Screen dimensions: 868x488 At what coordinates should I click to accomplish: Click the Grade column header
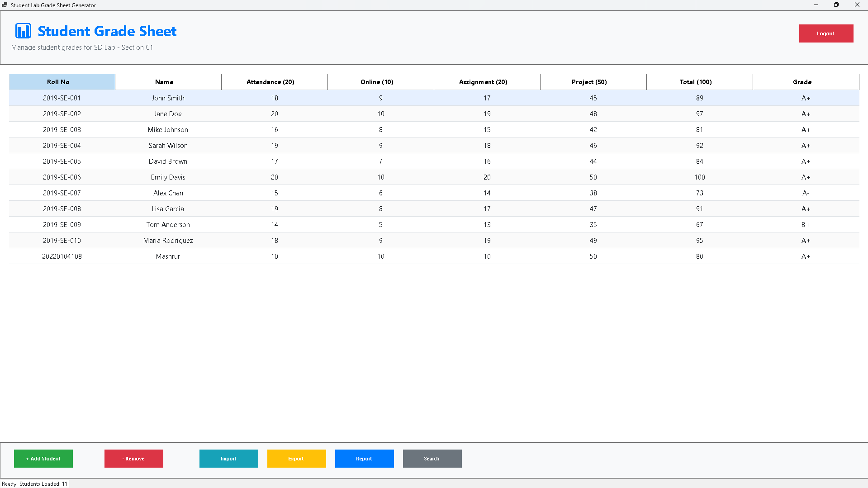[806, 82]
